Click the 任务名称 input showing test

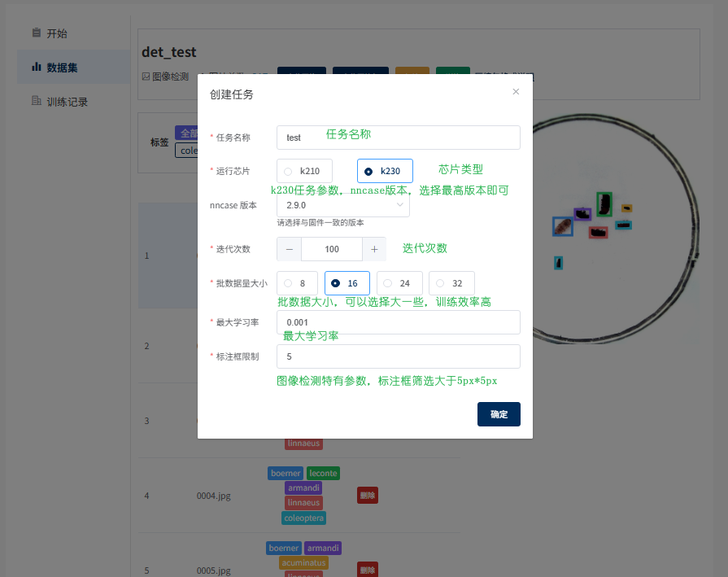click(x=398, y=138)
